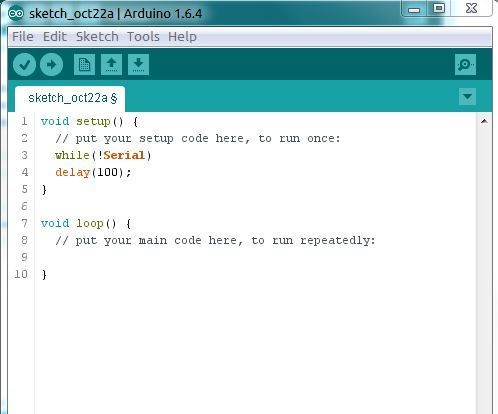This screenshot has width=498, height=414.
Task: Open the Tools menu
Action: point(143,36)
